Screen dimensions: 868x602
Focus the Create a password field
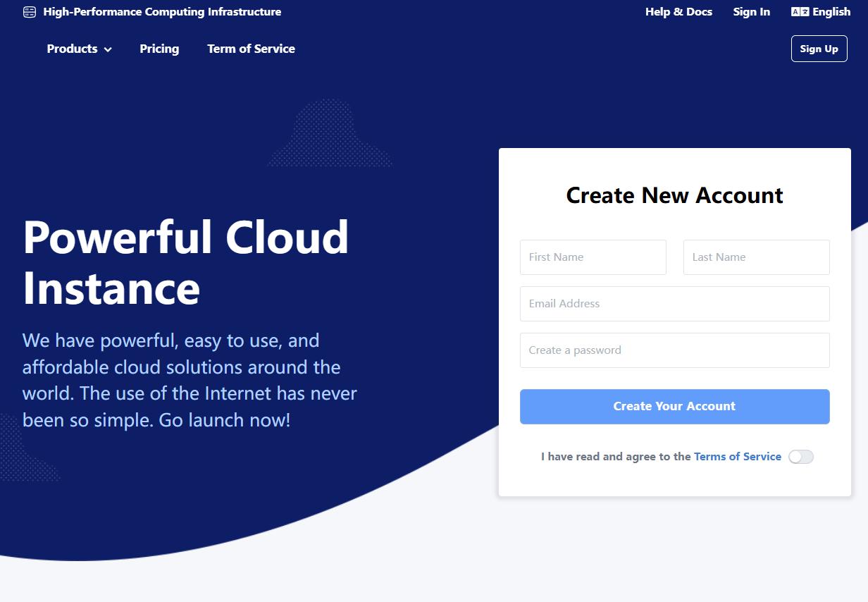pyautogui.click(x=674, y=350)
